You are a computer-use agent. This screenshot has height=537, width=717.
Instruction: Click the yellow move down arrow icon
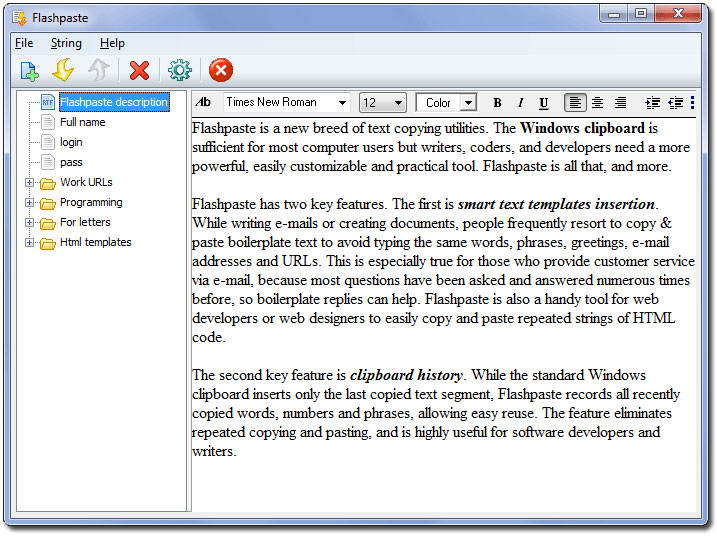63,70
